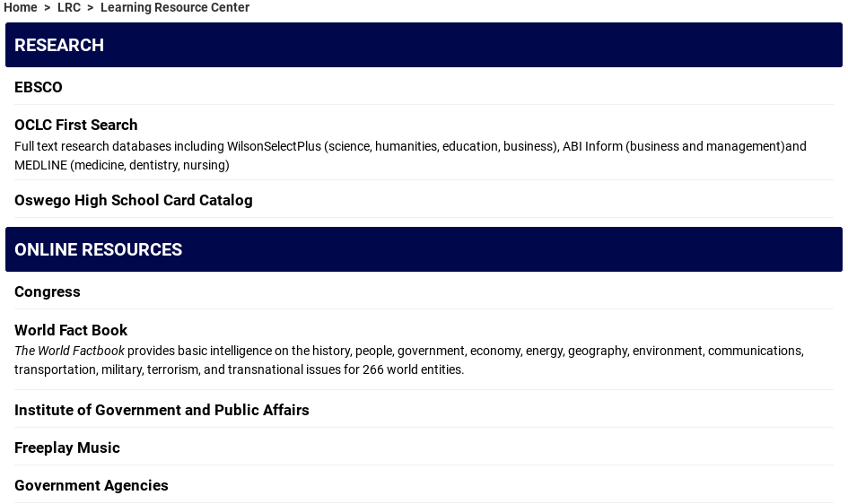The height and width of the screenshot is (504, 848).
Task: Visit the Congress link
Action: (x=48, y=291)
